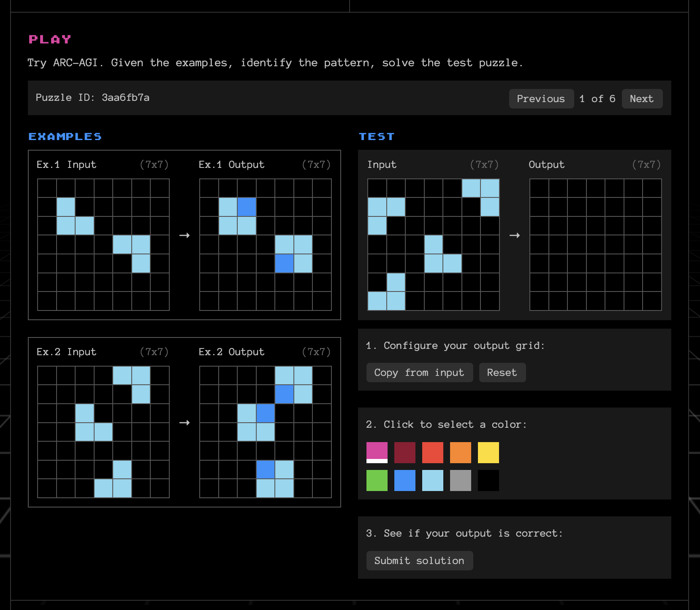Image resolution: width=700 pixels, height=610 pixels.
Task: Click the Next puzzle button
Action: [641, 99]
